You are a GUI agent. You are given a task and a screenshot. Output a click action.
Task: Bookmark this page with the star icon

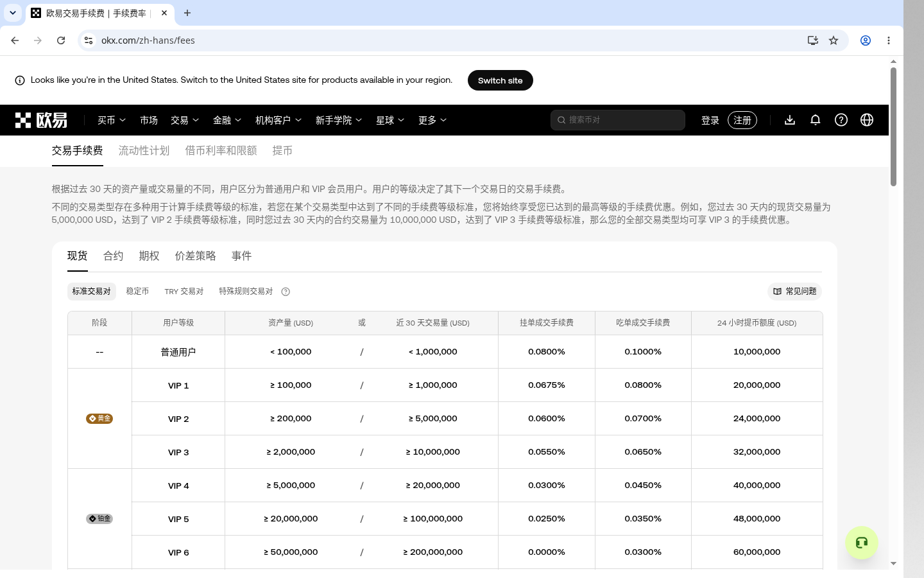pos(834,40)
